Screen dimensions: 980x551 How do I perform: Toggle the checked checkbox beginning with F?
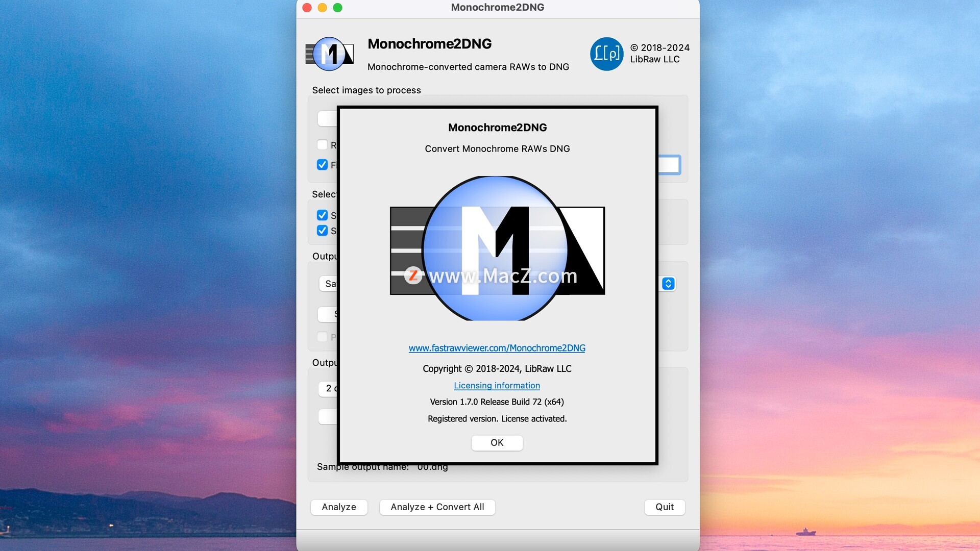click(x=322, y=165)
